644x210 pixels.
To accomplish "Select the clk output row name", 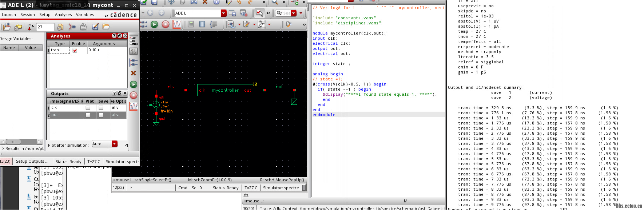I will coord(64,108).
